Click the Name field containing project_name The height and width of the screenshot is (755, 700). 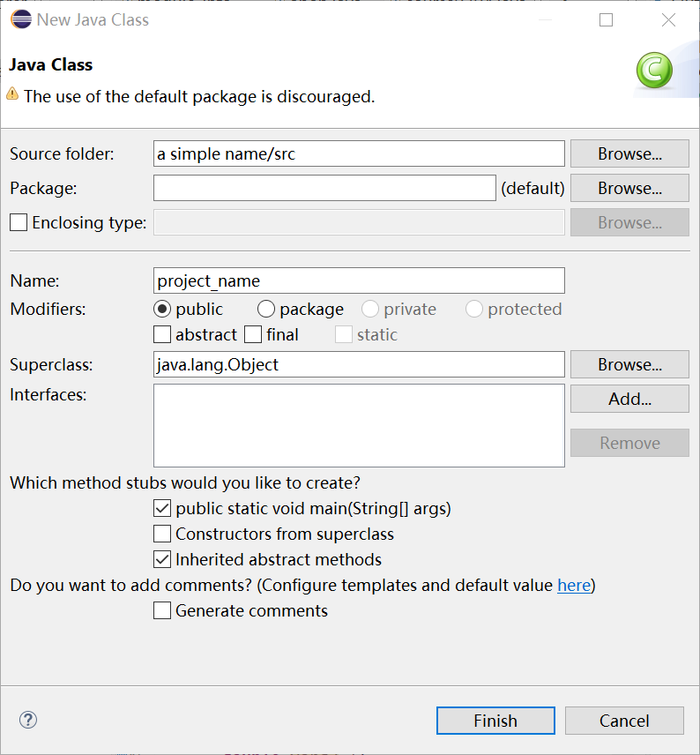pos(359,280)
